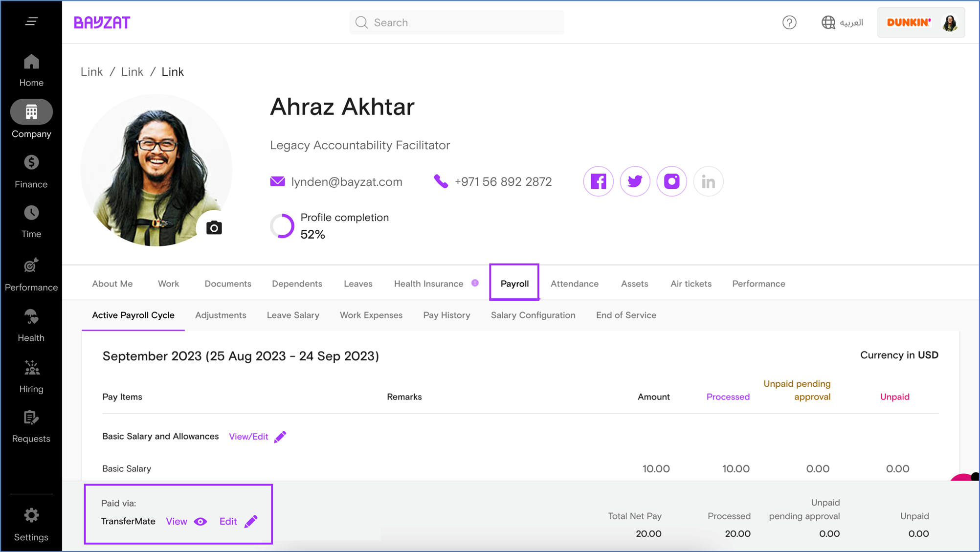The height and width of the screenshot is (552, 980).
Task: Switch to the About Me tab
Action: point(112,284)
